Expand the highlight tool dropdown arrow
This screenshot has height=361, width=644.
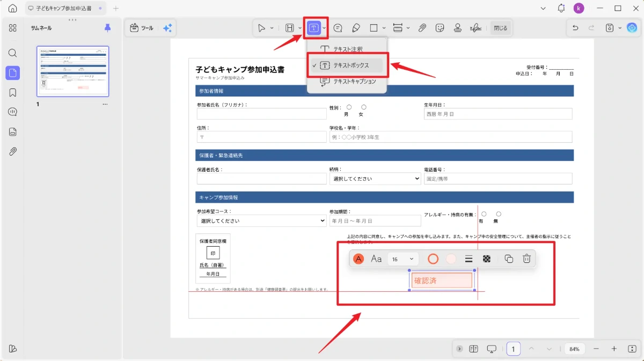(300, 28)
